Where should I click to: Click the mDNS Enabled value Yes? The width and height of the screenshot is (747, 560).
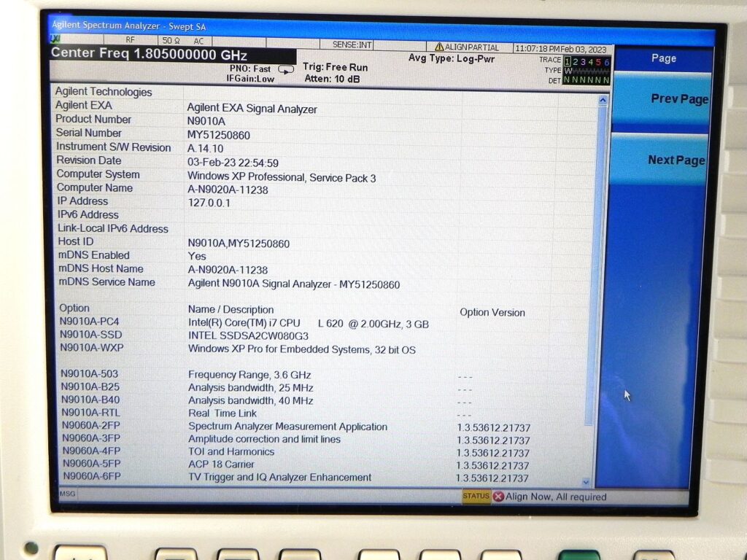coord(197,256)
